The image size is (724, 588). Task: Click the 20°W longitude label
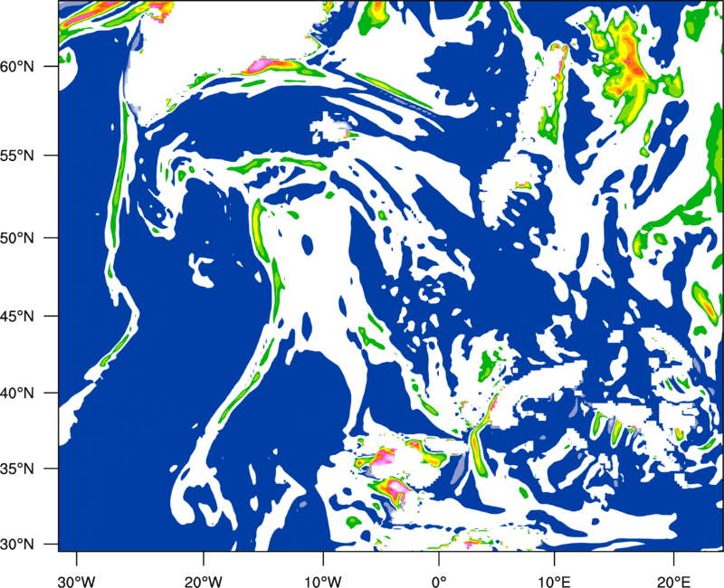tap(203, 581)
